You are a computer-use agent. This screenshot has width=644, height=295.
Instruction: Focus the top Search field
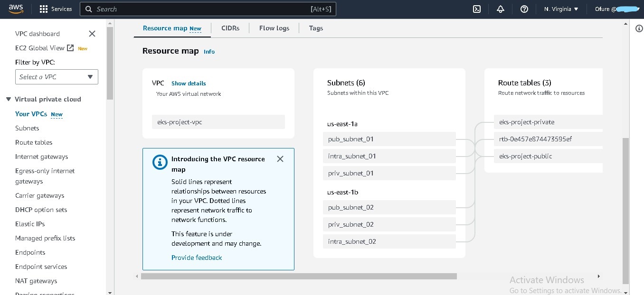click(x=208, y=9)
